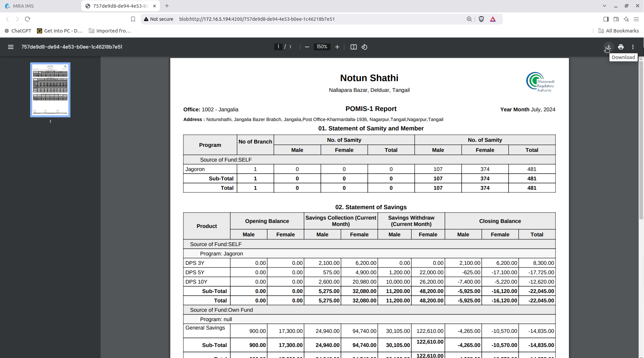Click the Source of Fund:Own Fund row
The height and width of the screenshot is (358, 644).
click(x=369, y=310)
